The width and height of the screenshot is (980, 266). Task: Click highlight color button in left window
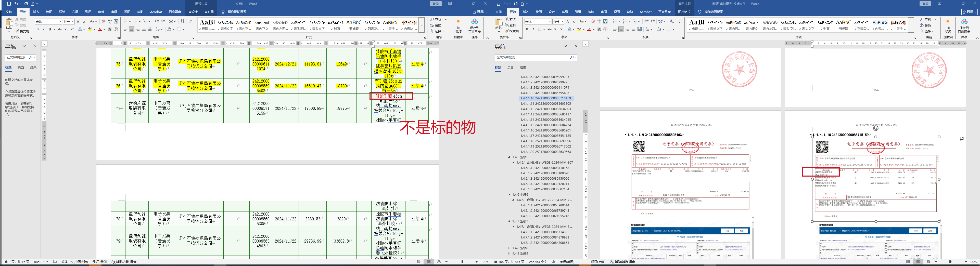point(90,29)
